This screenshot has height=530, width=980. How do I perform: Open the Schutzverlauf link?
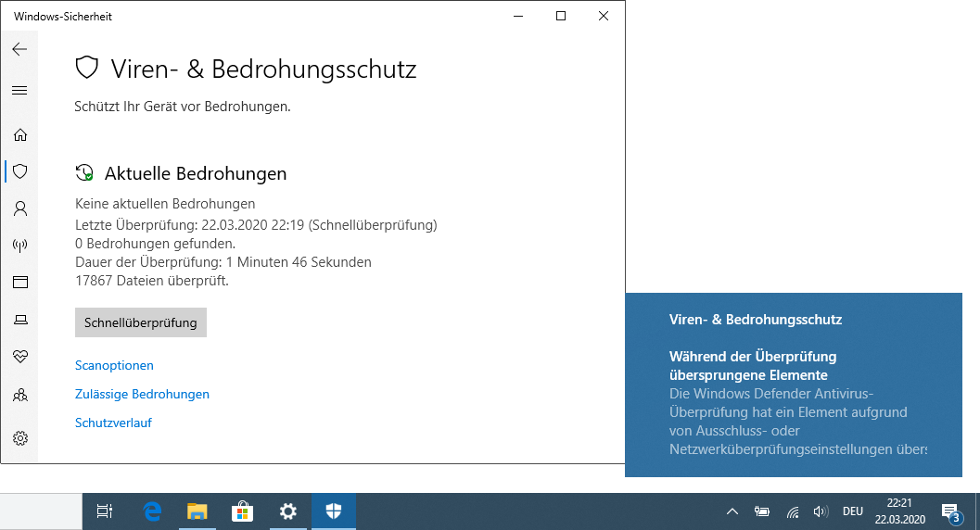(x=113, y=423)
